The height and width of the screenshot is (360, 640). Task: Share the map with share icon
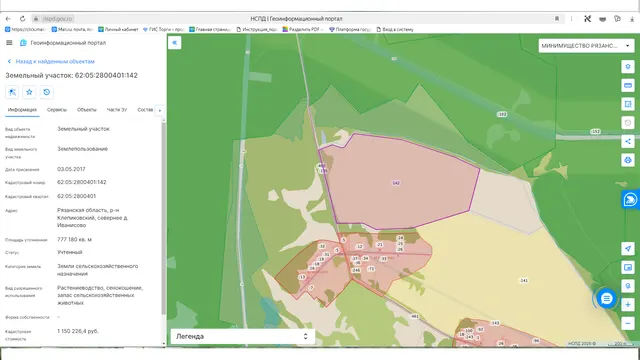[628, 142]
